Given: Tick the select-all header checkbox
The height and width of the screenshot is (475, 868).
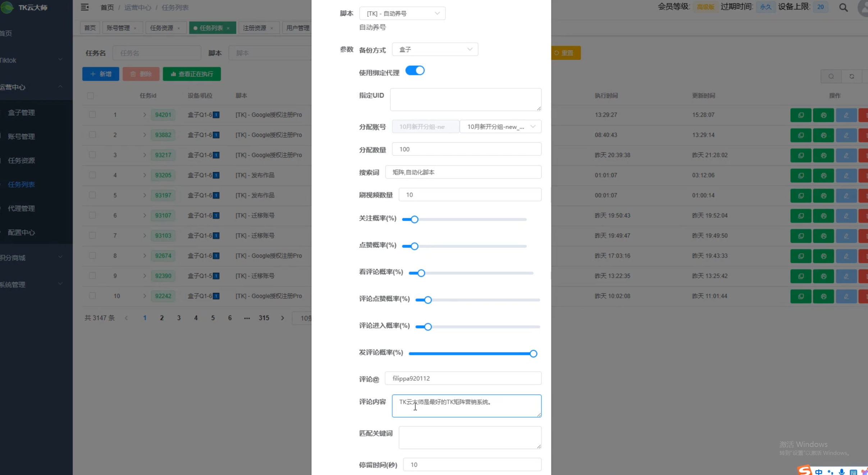Looking at the screenshot, I should pyautogui.click(x=91, y=96).
